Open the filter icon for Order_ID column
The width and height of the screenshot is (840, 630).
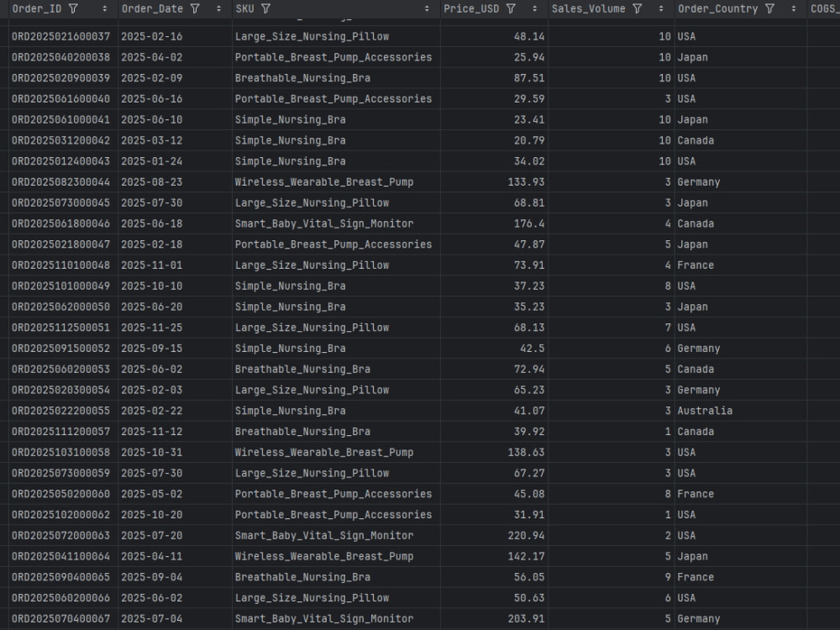pos(73,8)
